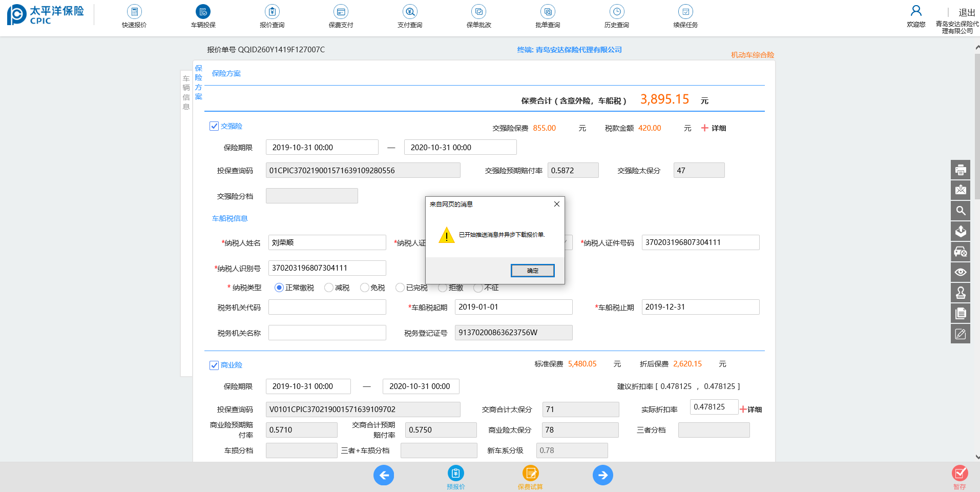Open 快速报价 from the top navigation

(x=134, y=16)
